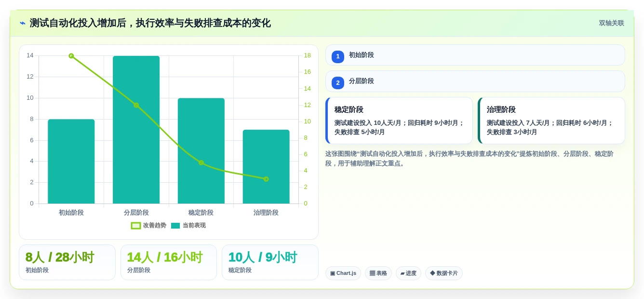Click the 初始阶段 bar in the chart
The height and width of the screenshot is (299, 644).
71,162
